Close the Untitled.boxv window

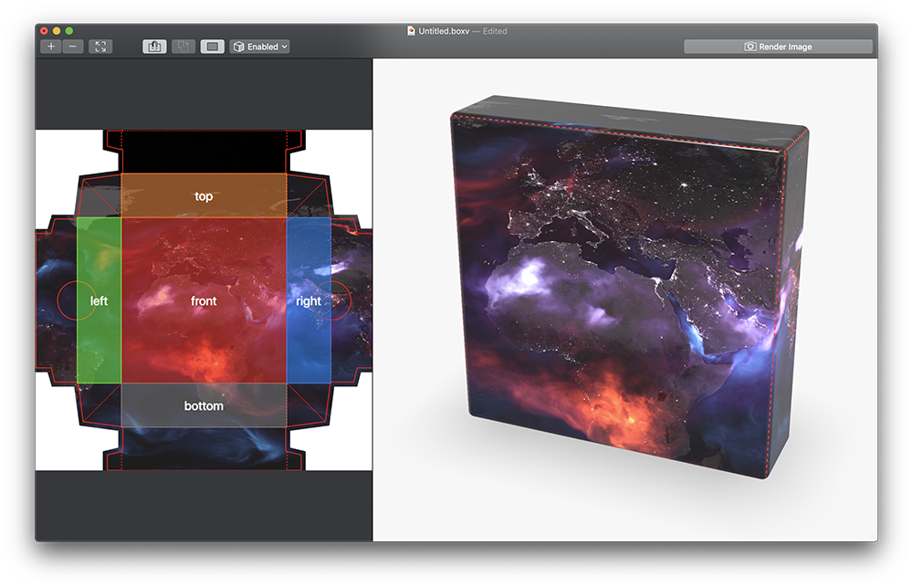(x=44, y=31)
